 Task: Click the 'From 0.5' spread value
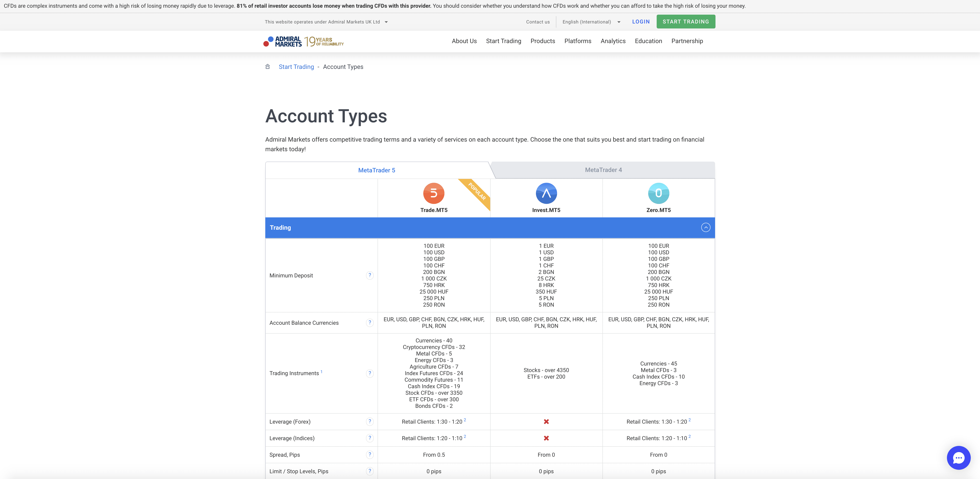click(434, 455)
